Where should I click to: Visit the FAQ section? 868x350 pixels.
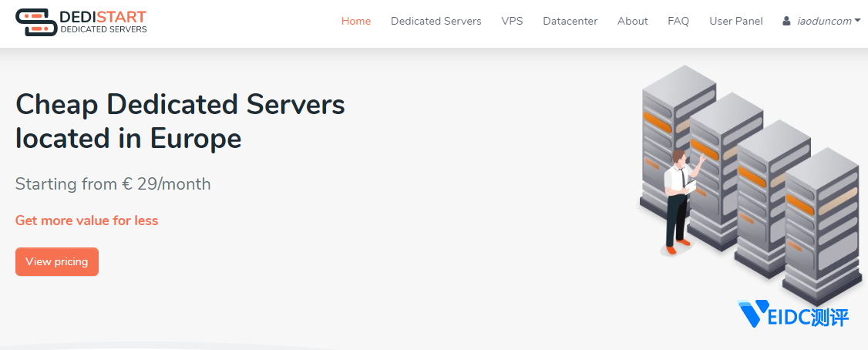(x=678, y=22)
